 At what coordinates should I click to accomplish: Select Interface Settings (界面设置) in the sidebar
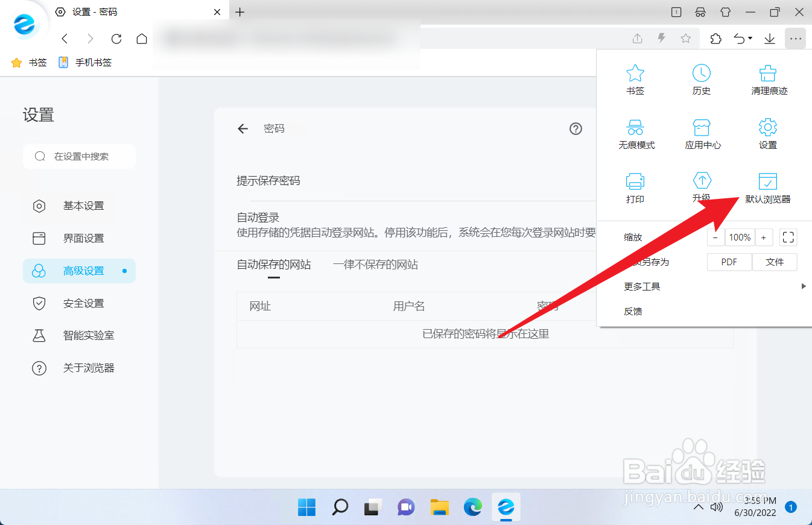pos(79,239)
